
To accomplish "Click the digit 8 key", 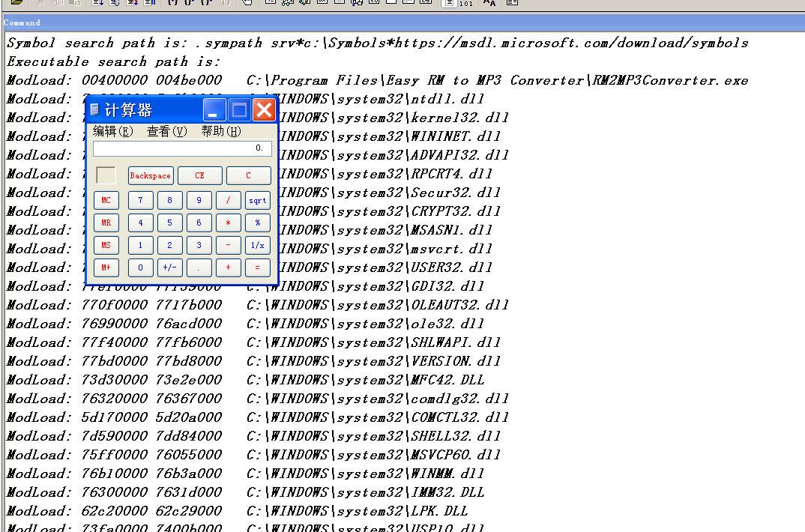I will [x=169, y=200].
